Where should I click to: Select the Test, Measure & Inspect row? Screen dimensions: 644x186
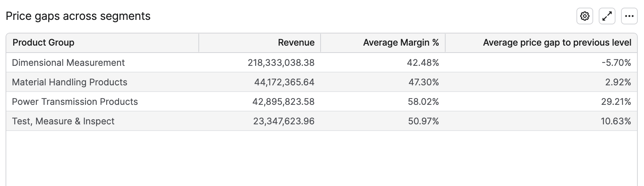[x=63, y=121]
